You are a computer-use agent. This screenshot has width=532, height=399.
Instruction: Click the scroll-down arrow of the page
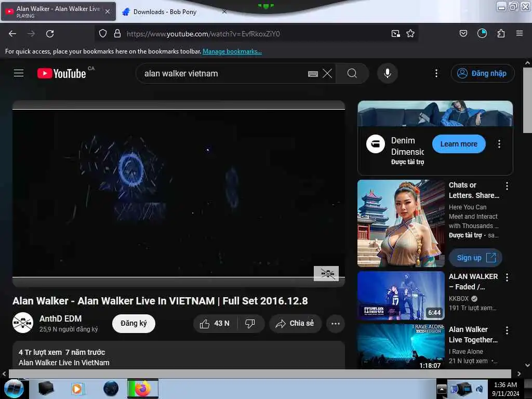(x=527, y=365)
